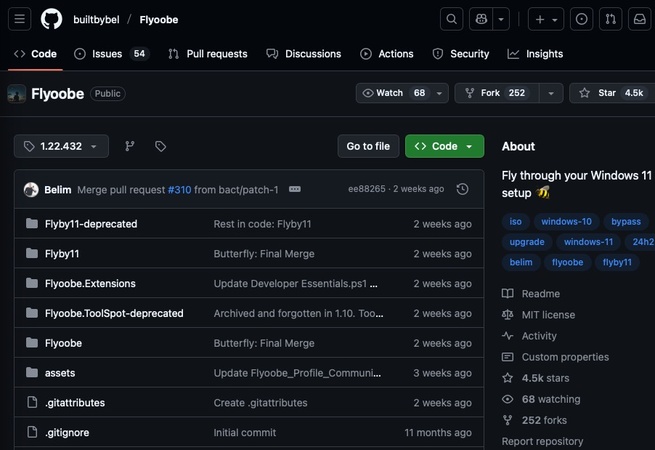
Task: Expand the green Code dropdown
Action: [x=444, y=146]
